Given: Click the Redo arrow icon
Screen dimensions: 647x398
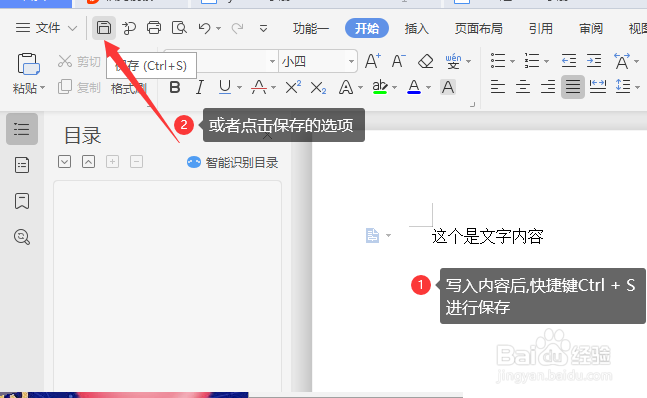Looking at the screenshot, I should click(x=237, y=28).
